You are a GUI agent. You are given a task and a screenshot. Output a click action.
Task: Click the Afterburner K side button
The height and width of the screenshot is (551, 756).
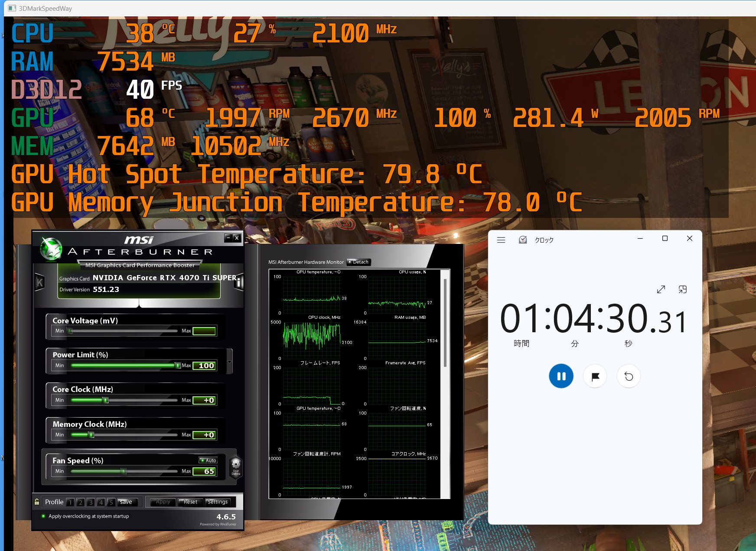39,283
